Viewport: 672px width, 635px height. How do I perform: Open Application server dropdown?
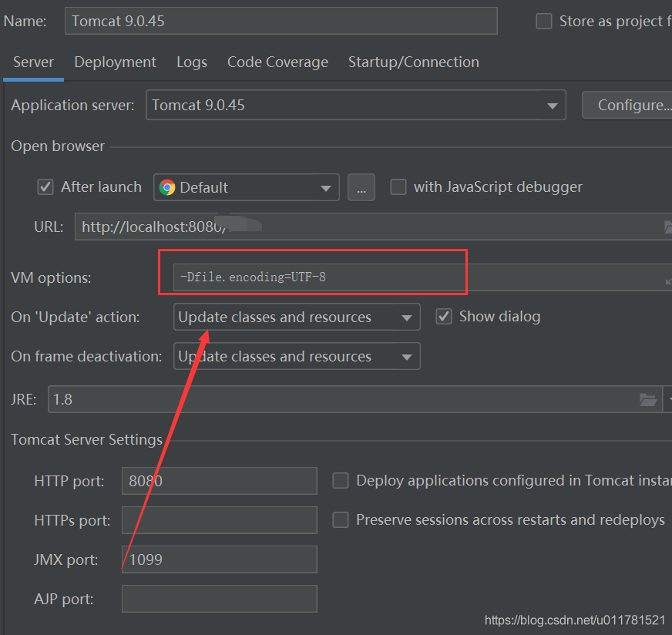(356, 105)
